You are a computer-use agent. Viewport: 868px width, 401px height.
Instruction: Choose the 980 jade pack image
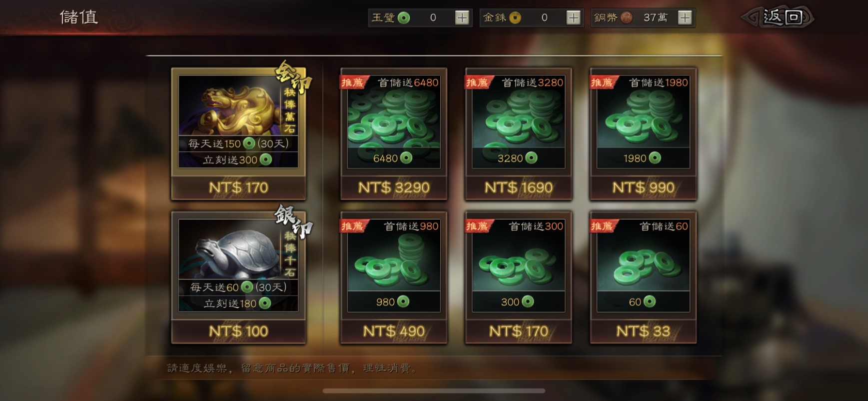[394, 265]
